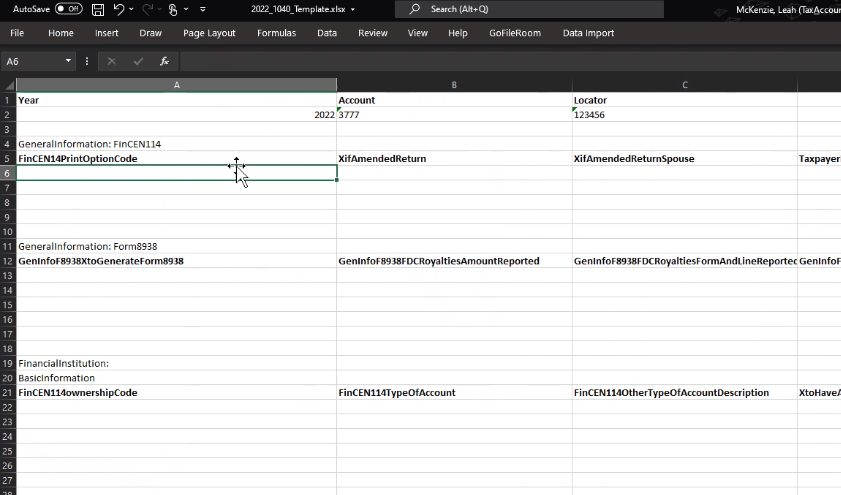
Task: Click the 'FinancialInstitution:' cell
Action: click(x=176, y=363)
